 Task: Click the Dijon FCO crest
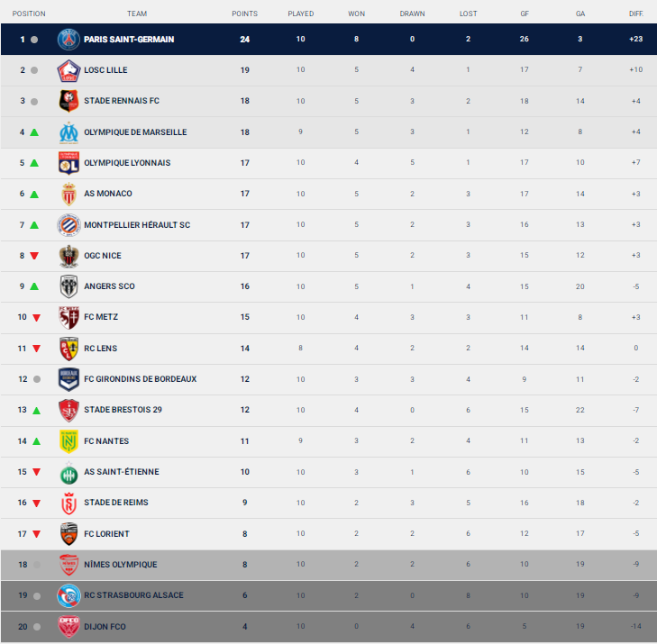[x=68, y=627]
